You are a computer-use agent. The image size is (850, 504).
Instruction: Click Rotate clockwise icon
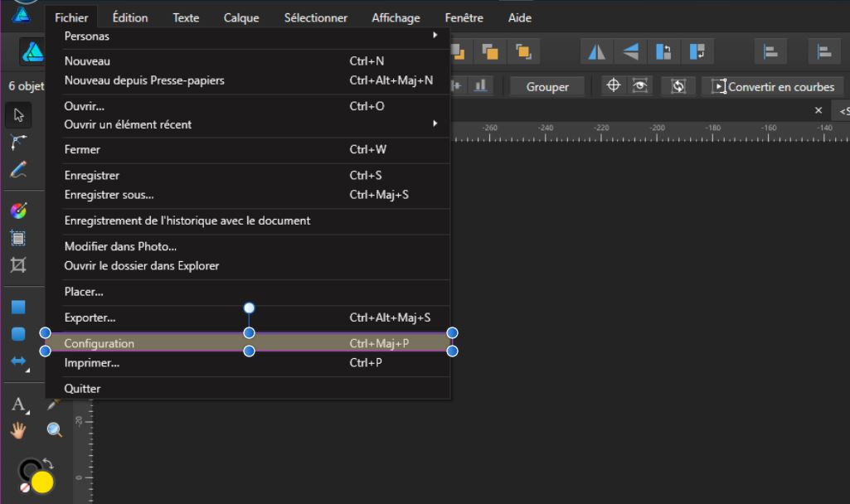697,52
